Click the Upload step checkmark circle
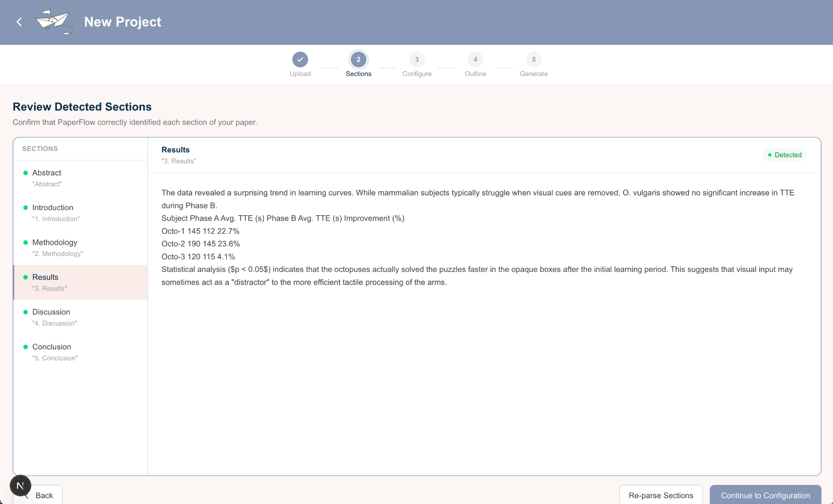This screenshot has width=833, height=504. point(300,59)
